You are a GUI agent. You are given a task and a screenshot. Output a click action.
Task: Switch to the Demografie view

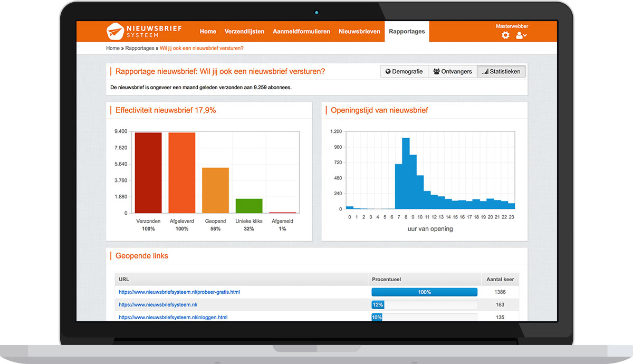[404, 72]
